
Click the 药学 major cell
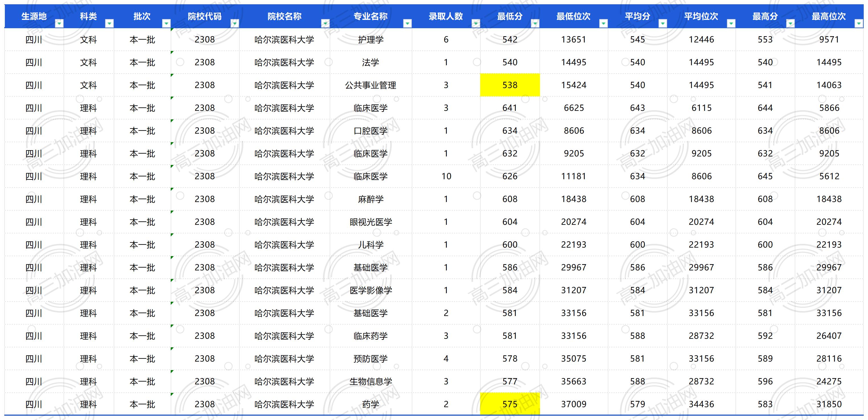371,404
